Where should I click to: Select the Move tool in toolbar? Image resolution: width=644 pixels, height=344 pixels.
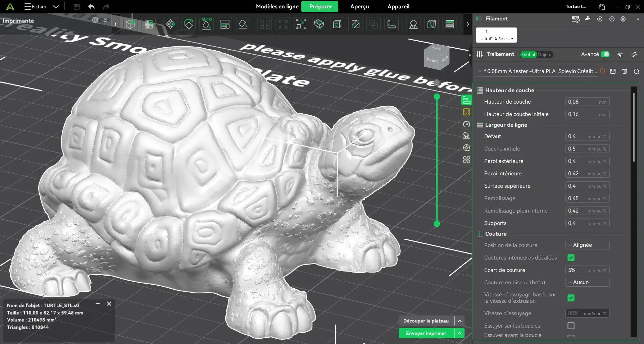click(170, 24)
